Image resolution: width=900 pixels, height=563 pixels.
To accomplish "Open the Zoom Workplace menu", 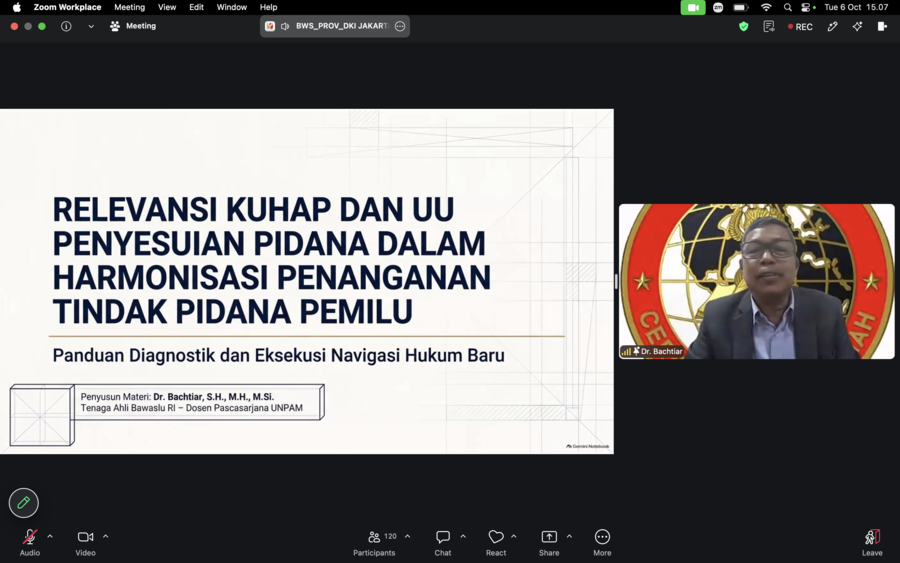I will tap(67, 7).
